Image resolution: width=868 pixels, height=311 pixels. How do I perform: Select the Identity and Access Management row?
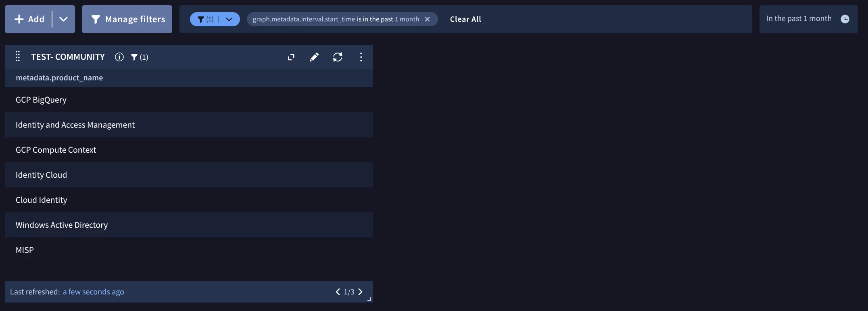189,125
